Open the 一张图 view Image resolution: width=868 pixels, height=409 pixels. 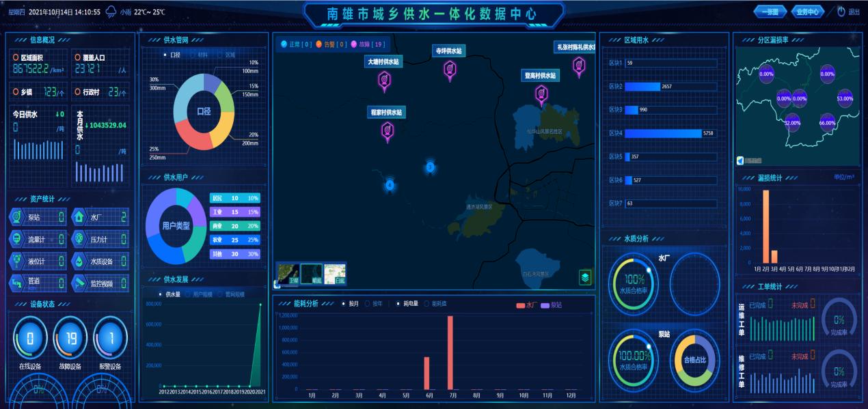(x=770, y=12)
